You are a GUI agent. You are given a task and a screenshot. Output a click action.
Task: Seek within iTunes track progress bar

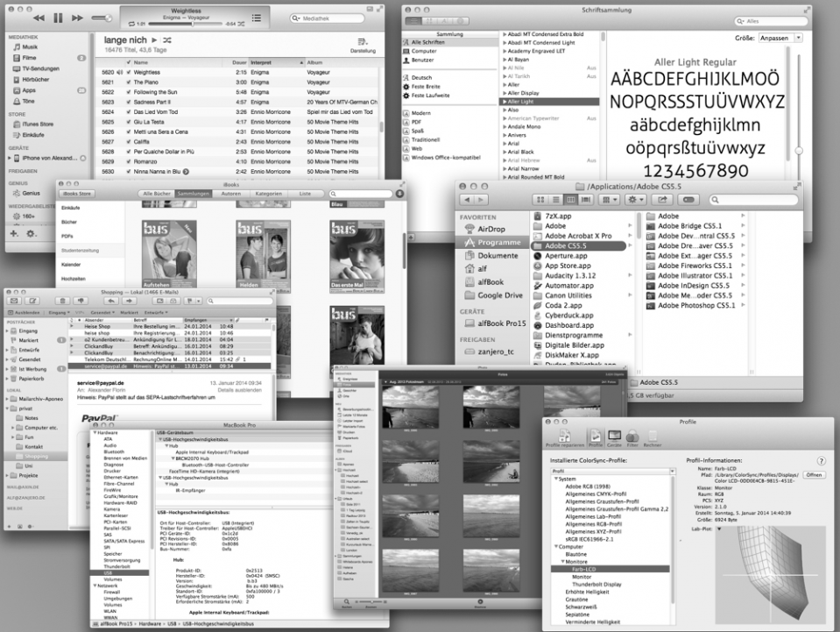186,25
